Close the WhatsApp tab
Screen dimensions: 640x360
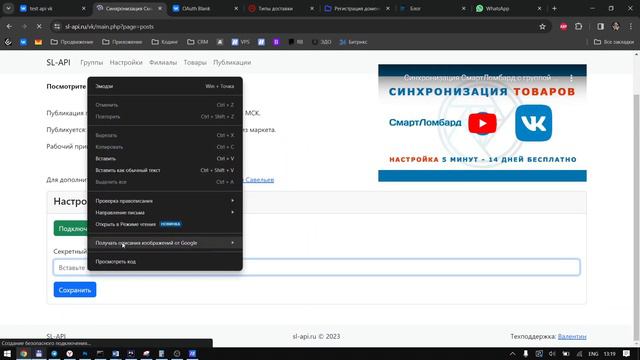coord(539,8)
